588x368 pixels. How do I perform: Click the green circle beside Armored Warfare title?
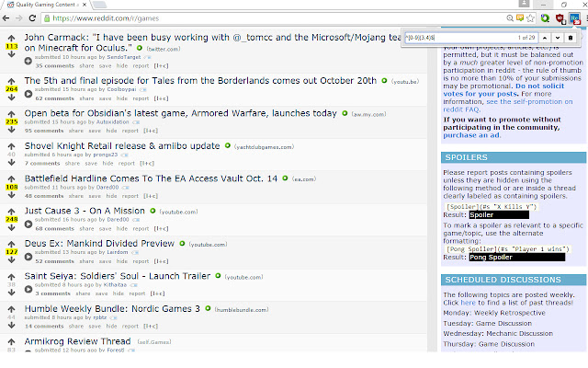pos(345,113)
